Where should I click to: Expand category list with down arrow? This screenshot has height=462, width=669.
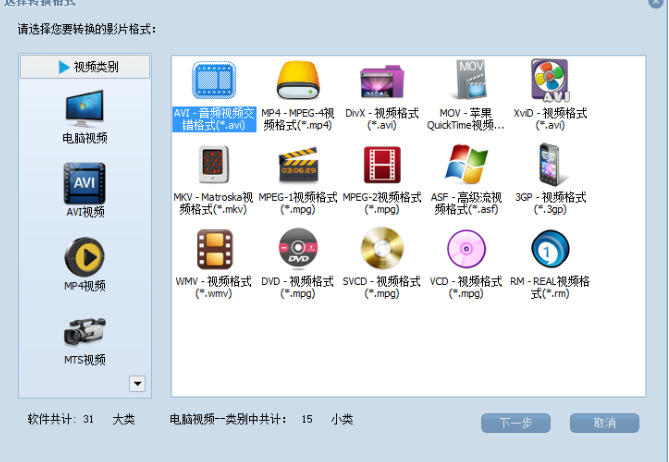pos(137,384)
